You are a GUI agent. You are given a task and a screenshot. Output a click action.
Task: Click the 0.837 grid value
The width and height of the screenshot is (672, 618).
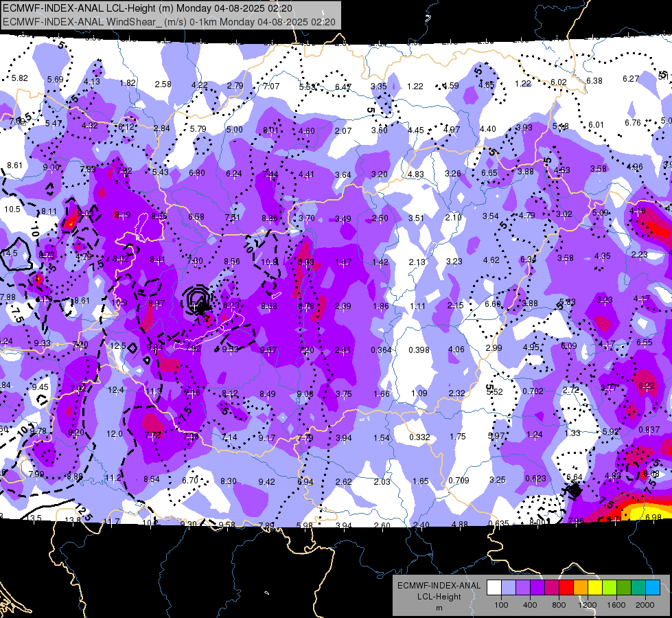(649, 430)
